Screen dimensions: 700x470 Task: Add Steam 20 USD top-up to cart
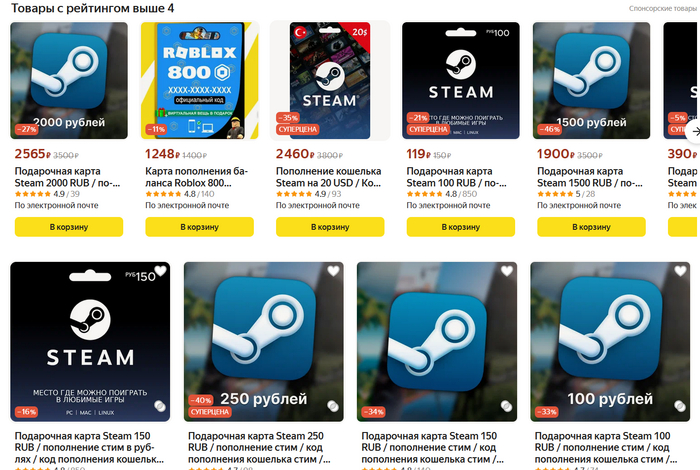pos(330,227)
